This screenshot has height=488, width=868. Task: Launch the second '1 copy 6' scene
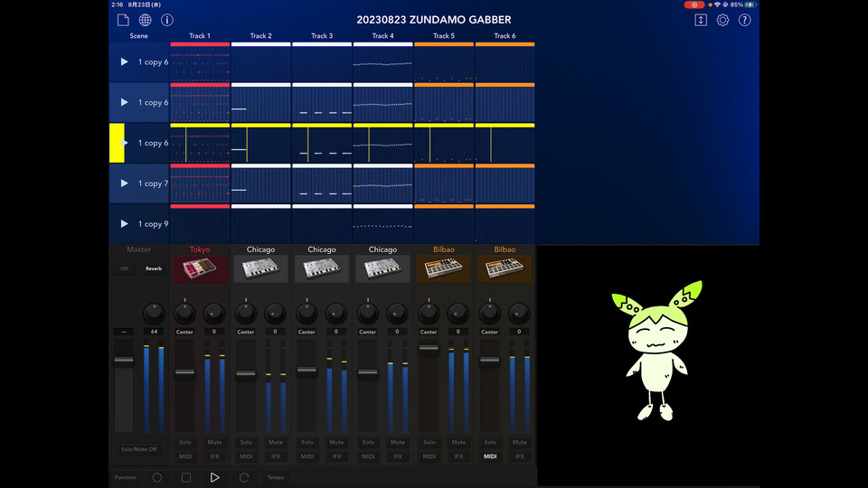coord(125,102)
